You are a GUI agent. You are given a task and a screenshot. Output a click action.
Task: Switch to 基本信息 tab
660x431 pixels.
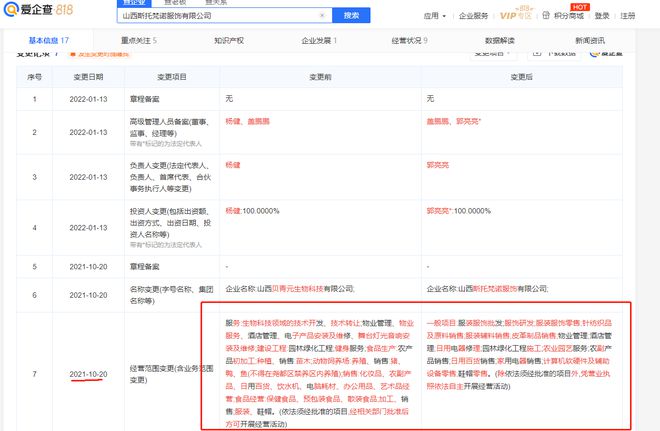click(48, 40)
